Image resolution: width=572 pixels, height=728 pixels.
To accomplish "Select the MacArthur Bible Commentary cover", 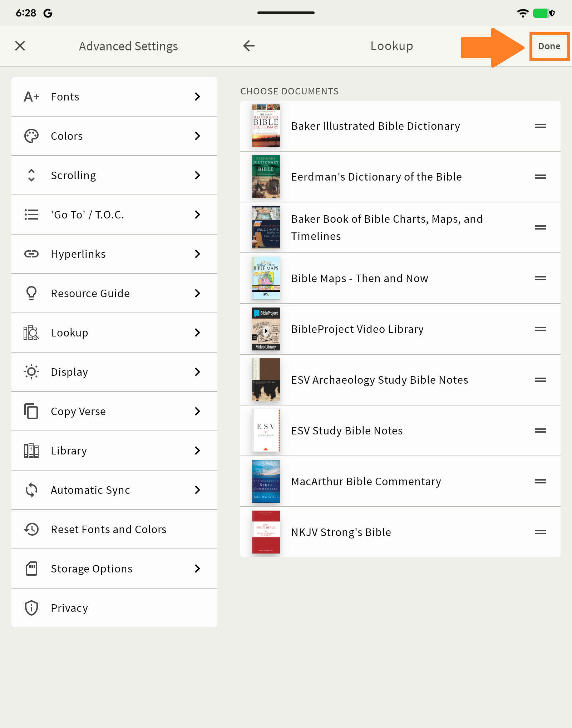I will [x=266, y=481].
